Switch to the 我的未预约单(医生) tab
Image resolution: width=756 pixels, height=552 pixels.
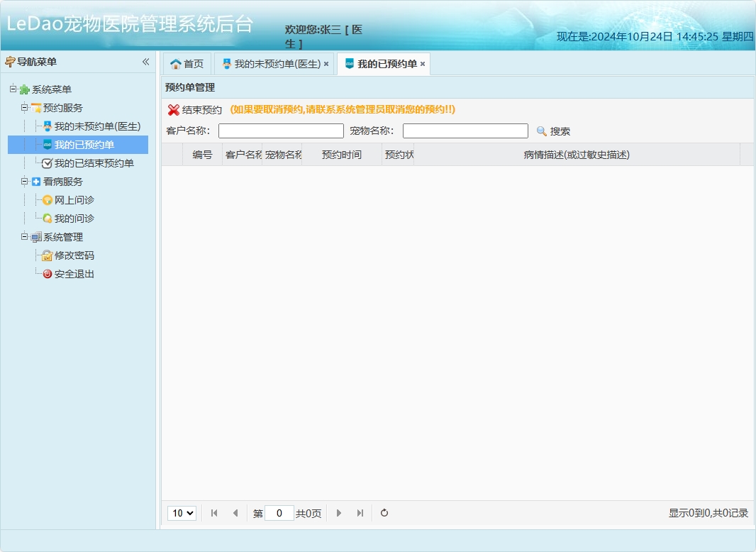[x=272, y=63]
